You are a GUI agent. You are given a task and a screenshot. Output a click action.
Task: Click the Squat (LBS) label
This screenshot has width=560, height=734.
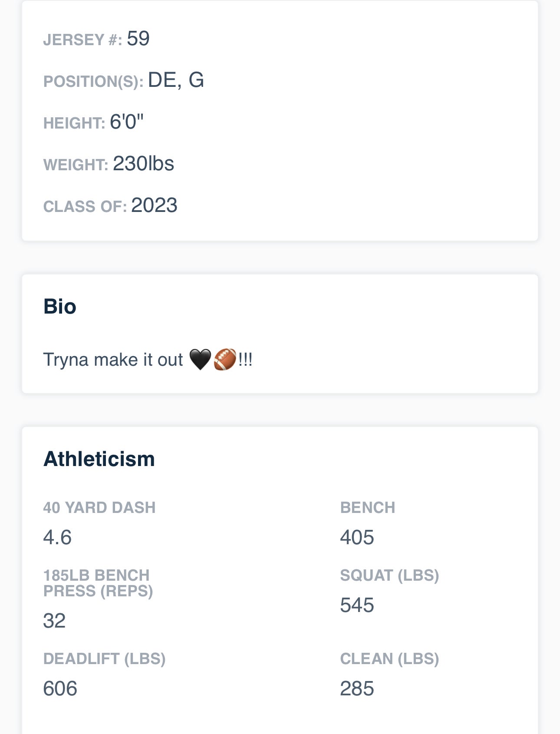[389, 575]
